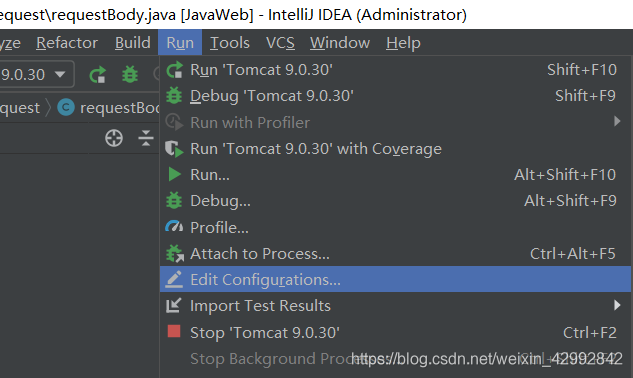The height and width of the screenshot is (378, 633).
Task: Open the Tools menu
Action: 230,42
